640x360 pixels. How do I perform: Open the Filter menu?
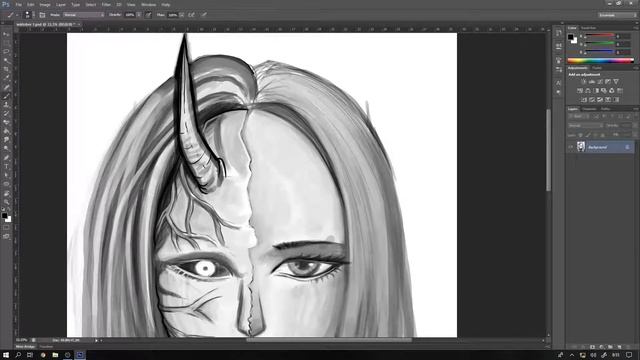click(106, 4)
